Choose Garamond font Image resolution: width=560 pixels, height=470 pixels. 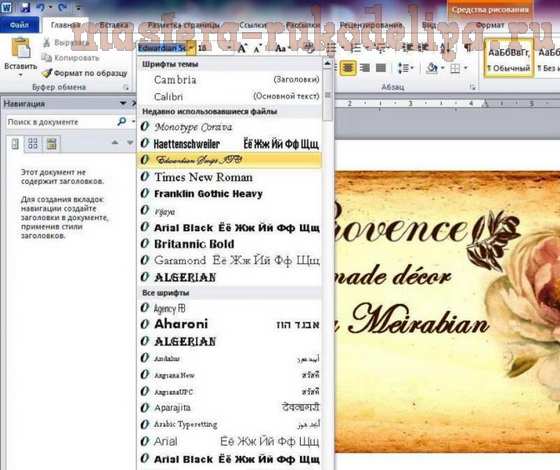click(x=229, y=260)
